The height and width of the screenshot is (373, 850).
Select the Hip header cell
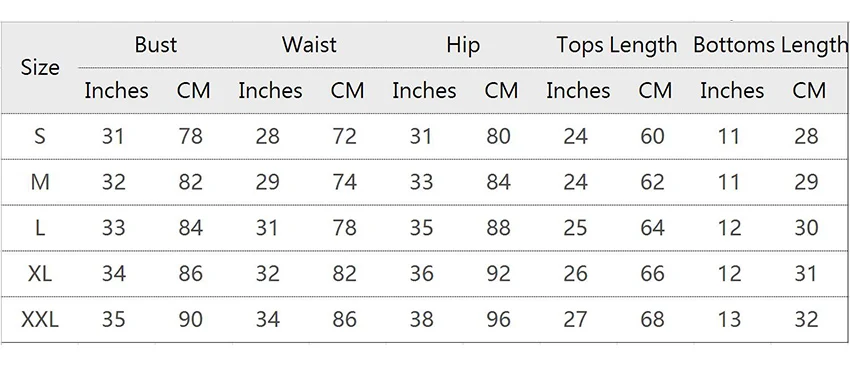tap(463, 46)
